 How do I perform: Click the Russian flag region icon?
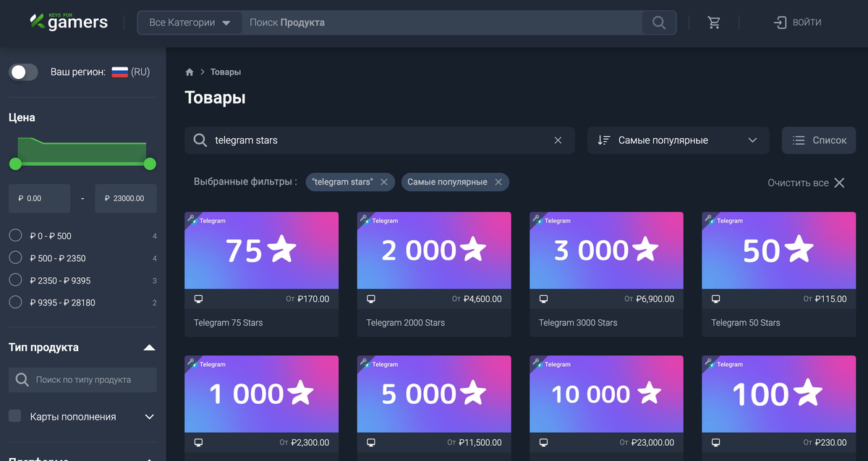tap(119, 72)
